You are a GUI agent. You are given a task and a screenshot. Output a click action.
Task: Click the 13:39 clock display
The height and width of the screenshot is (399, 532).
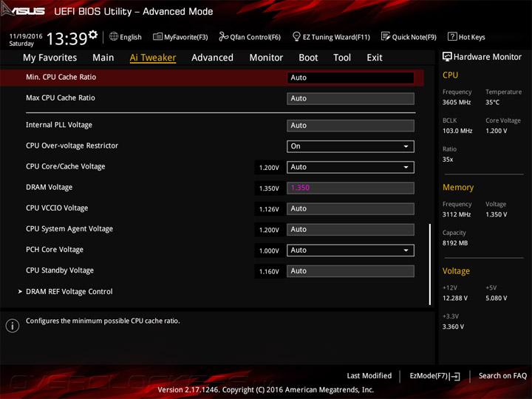(66, 38)
